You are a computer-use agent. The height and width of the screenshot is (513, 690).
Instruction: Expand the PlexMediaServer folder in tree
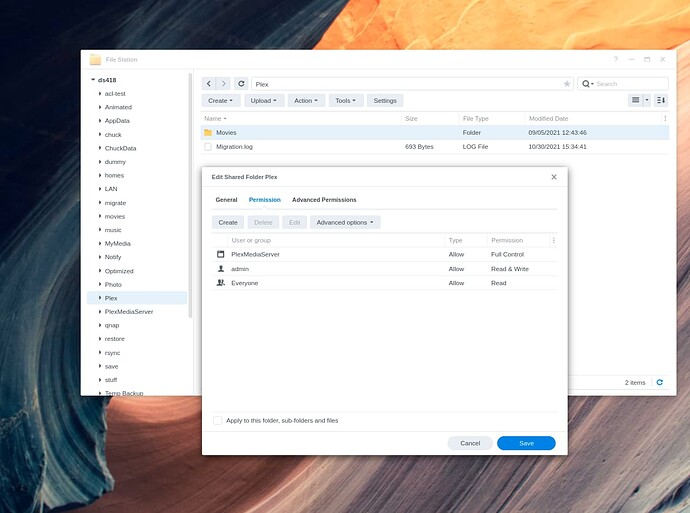pos(100,311)
